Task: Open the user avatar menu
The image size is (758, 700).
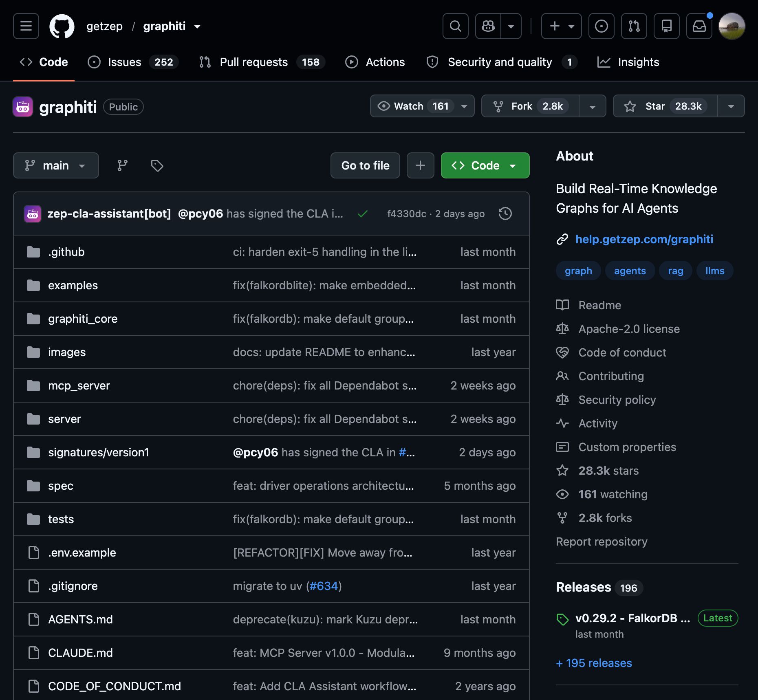Action: pos(732,26)
